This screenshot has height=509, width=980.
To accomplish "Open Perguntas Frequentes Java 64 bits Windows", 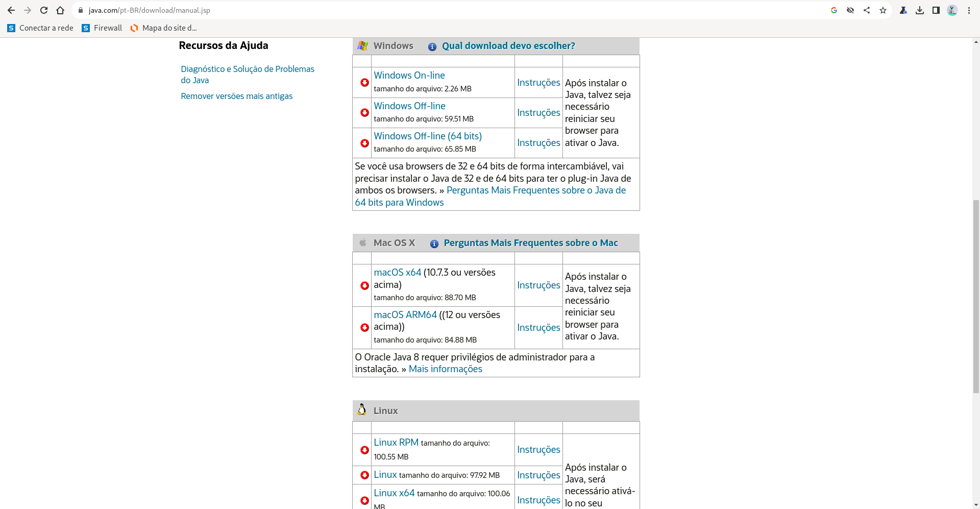I will tap(490, 197).
